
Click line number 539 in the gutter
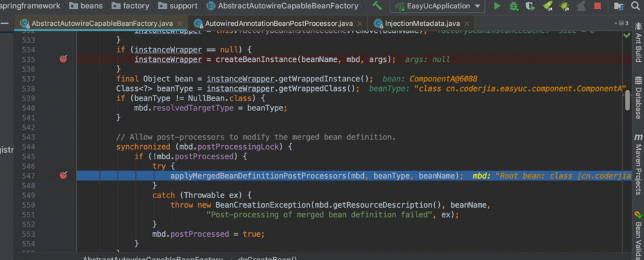click(27, 98)
